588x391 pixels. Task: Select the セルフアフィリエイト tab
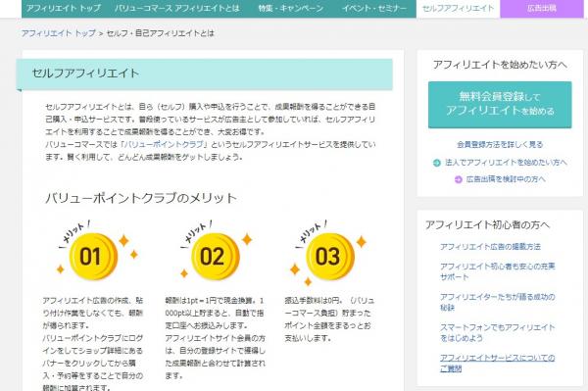pyautogui.click(x=458, y=8)
